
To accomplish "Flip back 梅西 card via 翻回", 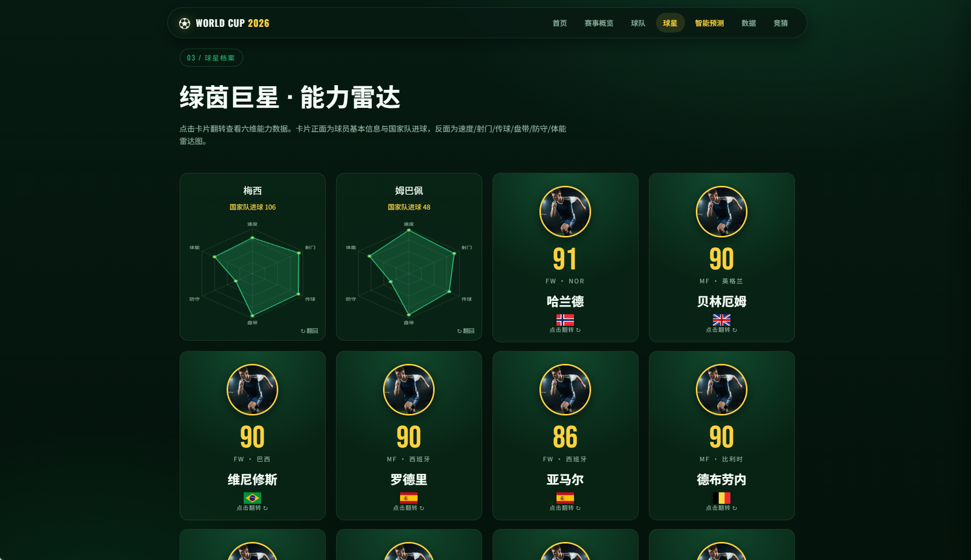I will click(x=309, y=331).
